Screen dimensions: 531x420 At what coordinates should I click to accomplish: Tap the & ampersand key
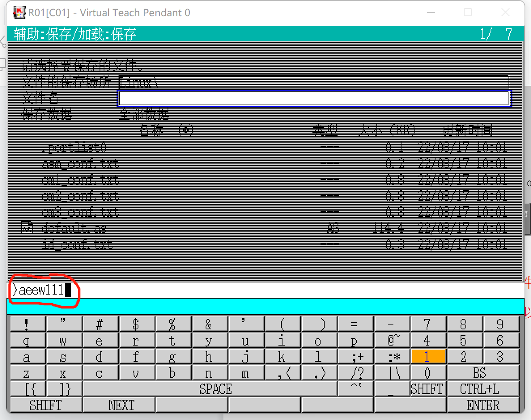pos(210,324)
